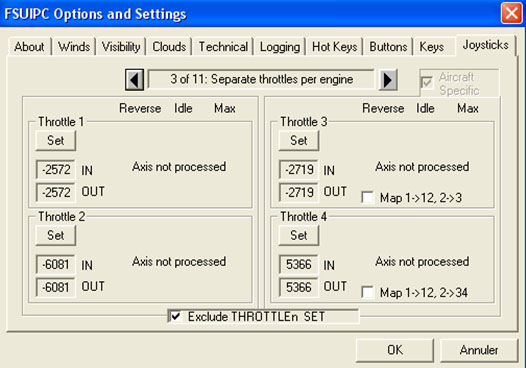The width and height of the screenshot is (526, 368).
Task: Close the FSUIPC Options and Settings dialog
Action: [x=512, y=13]
